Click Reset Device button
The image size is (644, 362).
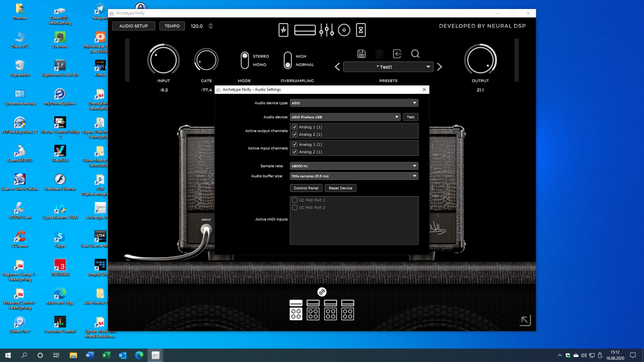pyautogui.click(x=341, y=188)
